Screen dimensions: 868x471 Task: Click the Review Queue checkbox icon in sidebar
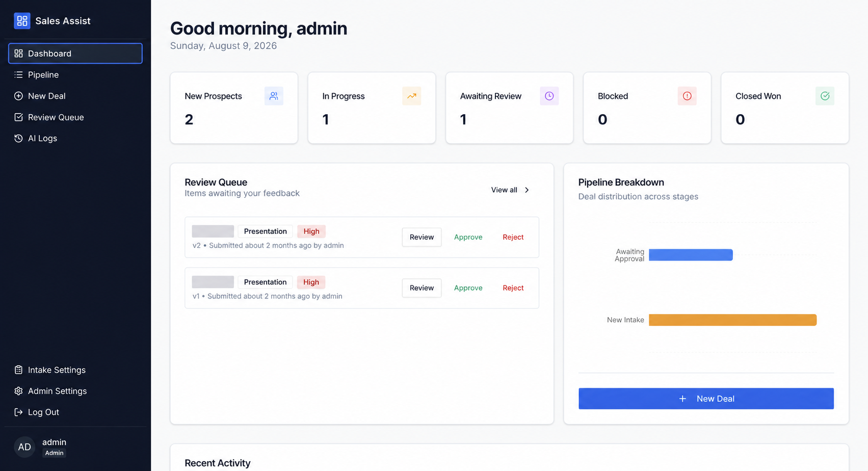point(18,117)
